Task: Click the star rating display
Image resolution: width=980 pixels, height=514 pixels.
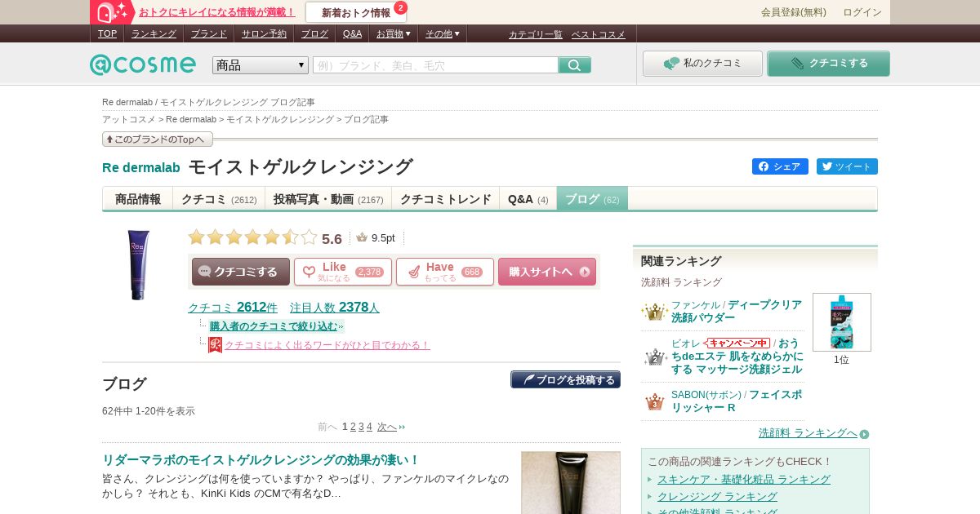Action: pyautogui.click(x=252, y=237)
